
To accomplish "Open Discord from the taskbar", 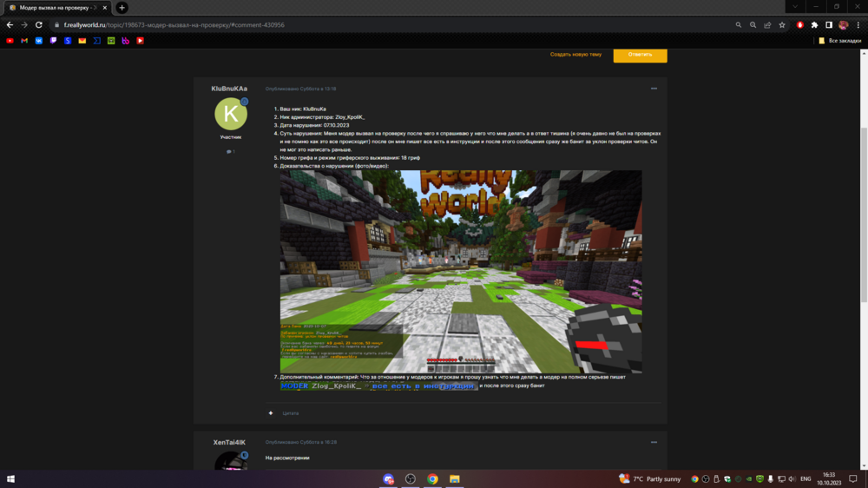I will pos(389,479).
